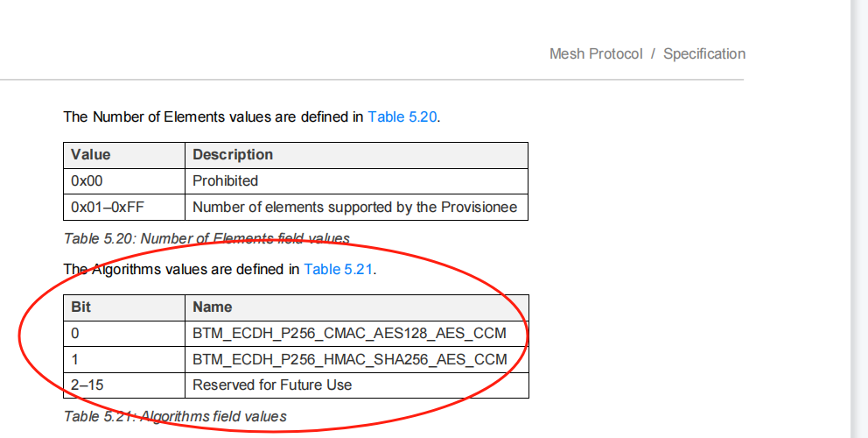Select the BTM_ECDH_P256_CMAC_AES128_AES_CCM cell
The width and height of the screenshot is (868, 438).
356,334
